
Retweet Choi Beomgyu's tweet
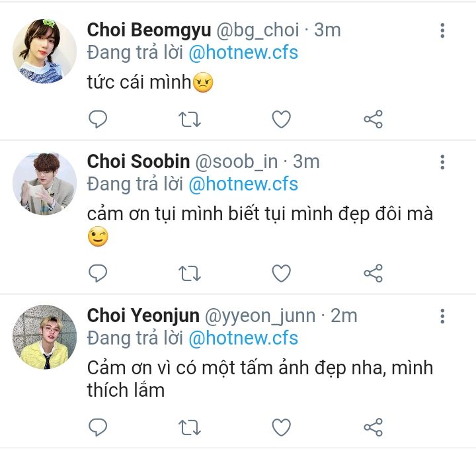(x=190, y=119)
